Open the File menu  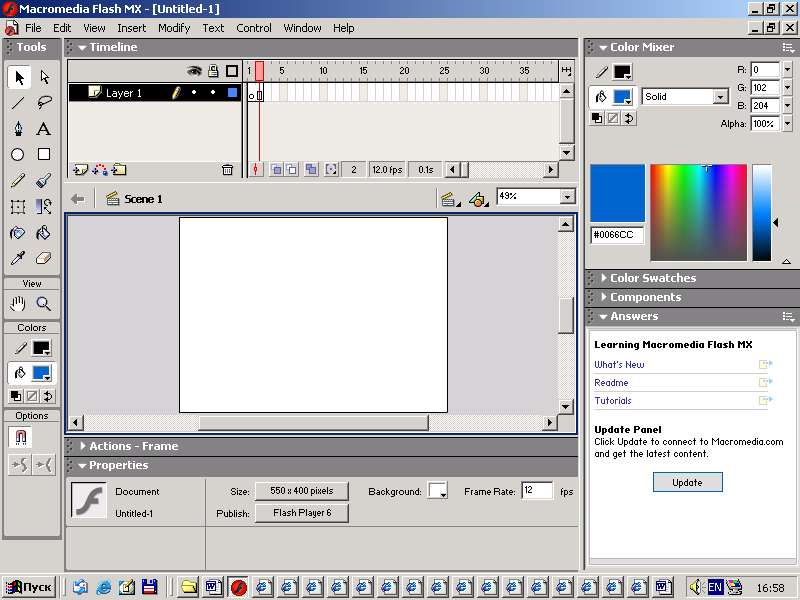point(33,28)
